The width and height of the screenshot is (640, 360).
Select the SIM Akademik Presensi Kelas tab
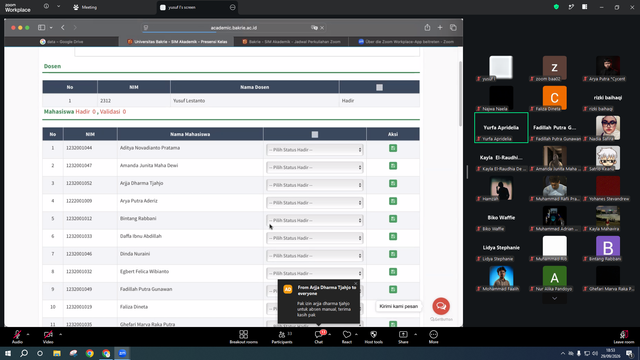(x=176, y=42)
